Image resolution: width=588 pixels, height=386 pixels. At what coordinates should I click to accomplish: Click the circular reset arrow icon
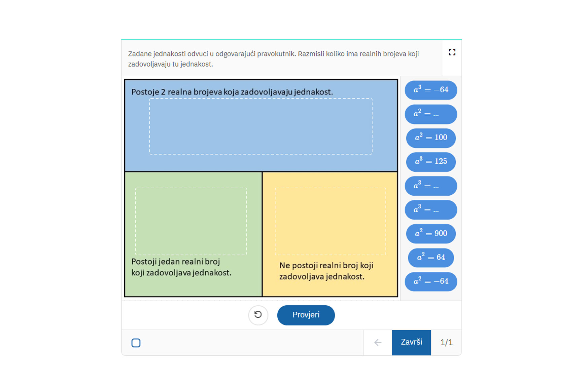tap(258, 315)
